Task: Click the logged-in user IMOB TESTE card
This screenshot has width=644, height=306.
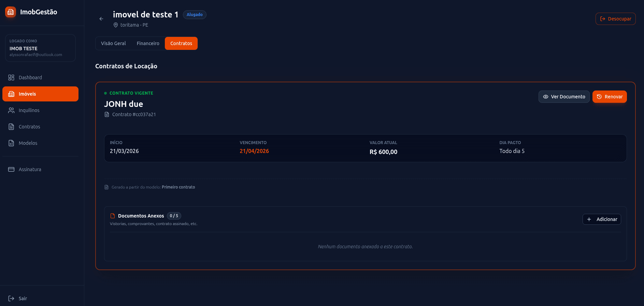Action: coord(40,48)
